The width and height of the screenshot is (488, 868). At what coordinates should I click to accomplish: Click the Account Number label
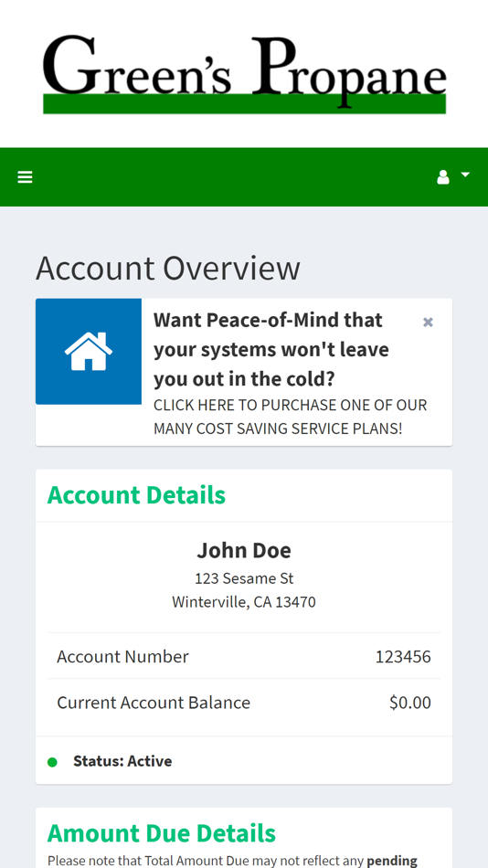pyautogui.click(x=123, y=657)
